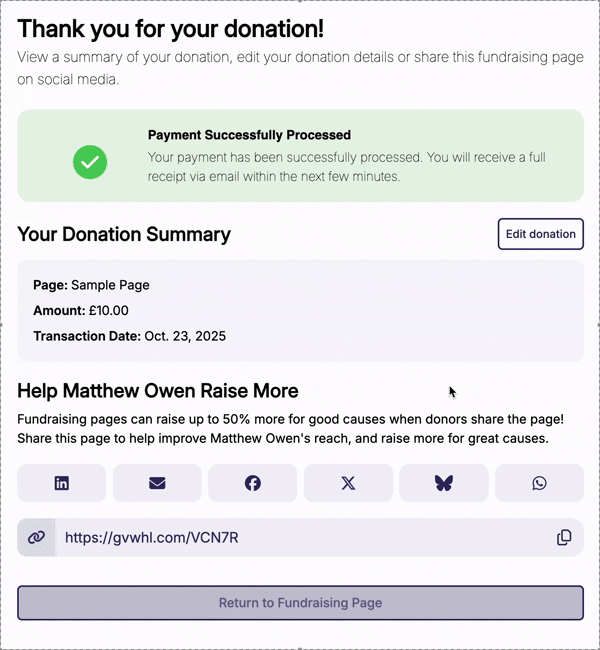The width and height of the screenshot is (600, 650).
Task: Open the Edit donation button
Action: [540, 234]
